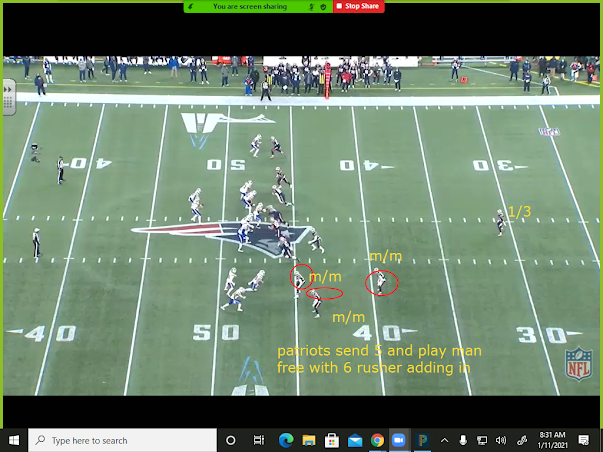The height and width of the screenshot is (452, 603).
Task: Click the football video frame
Action: tap(302, 226)
